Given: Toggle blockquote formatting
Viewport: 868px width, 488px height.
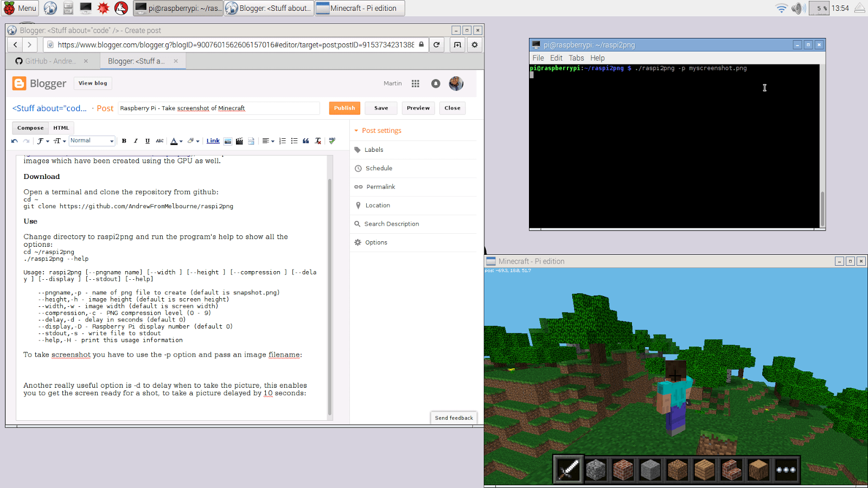Looking at the screenshot, I should point(305,141).
